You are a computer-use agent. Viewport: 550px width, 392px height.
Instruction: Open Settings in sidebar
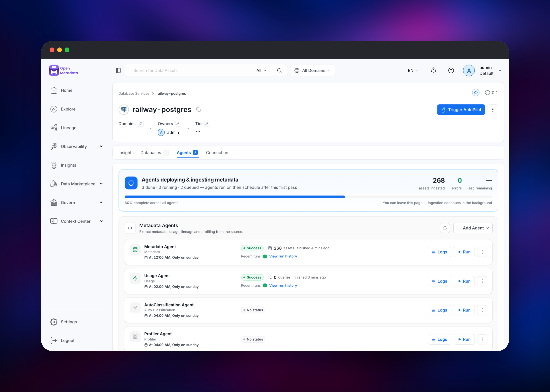tap(63, 322)
